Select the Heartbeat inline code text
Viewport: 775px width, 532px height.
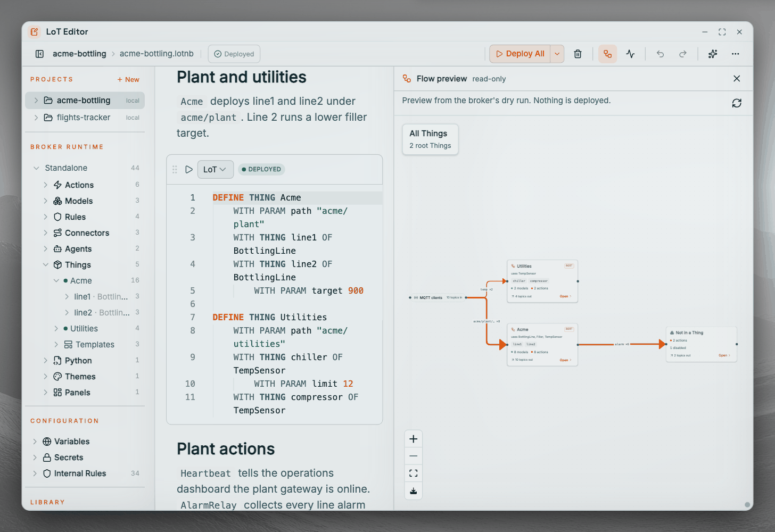pos(205,473)
